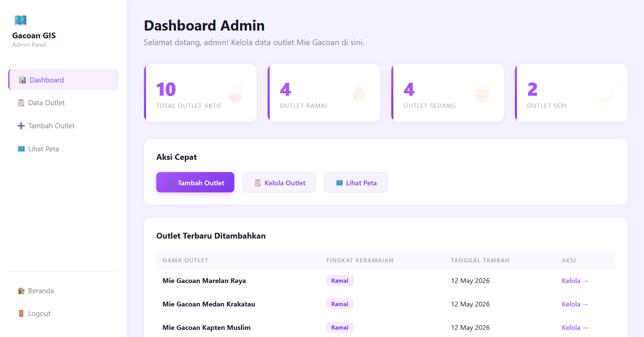Click Kelola link for Mie Gacoan Marelan Raya
The width and height of the screenshot is (644, 337).
575,281
